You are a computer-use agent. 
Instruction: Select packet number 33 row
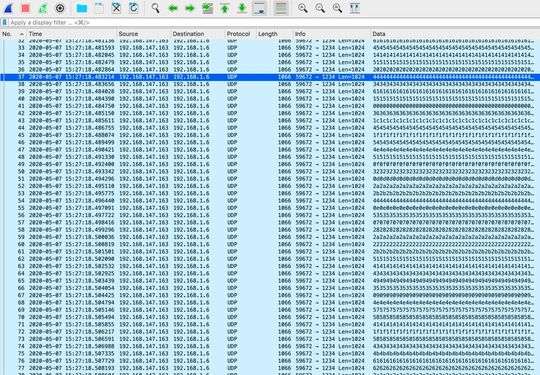[270, 48]
